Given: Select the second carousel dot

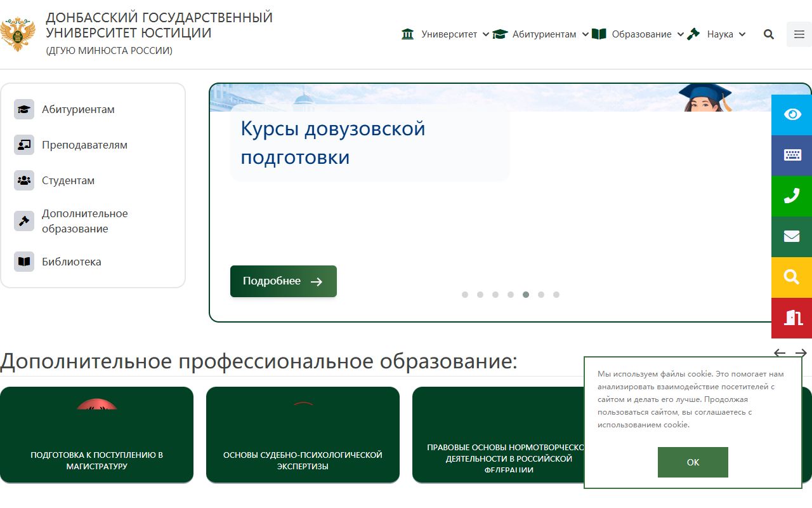Looking at the screenshot, I should point(480,295).
